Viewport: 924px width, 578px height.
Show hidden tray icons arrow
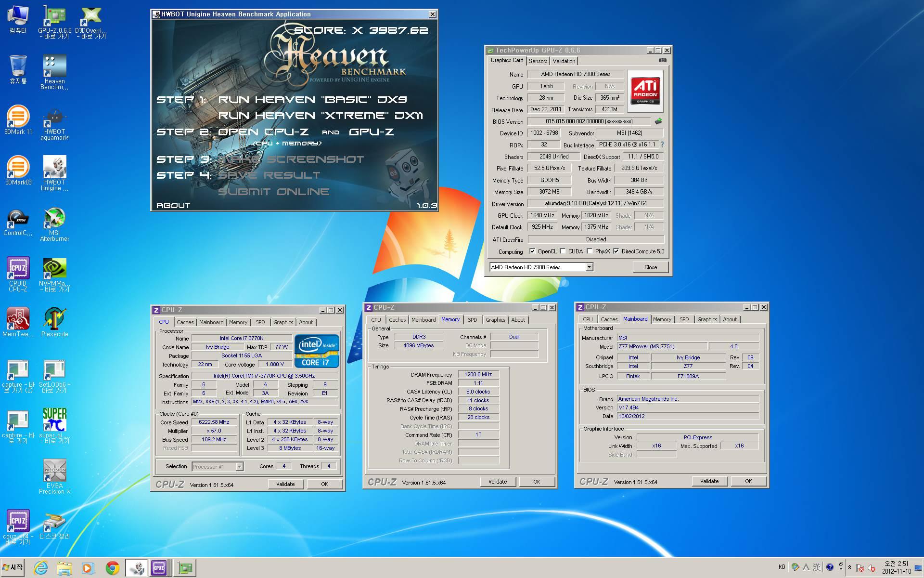(849, 567)
